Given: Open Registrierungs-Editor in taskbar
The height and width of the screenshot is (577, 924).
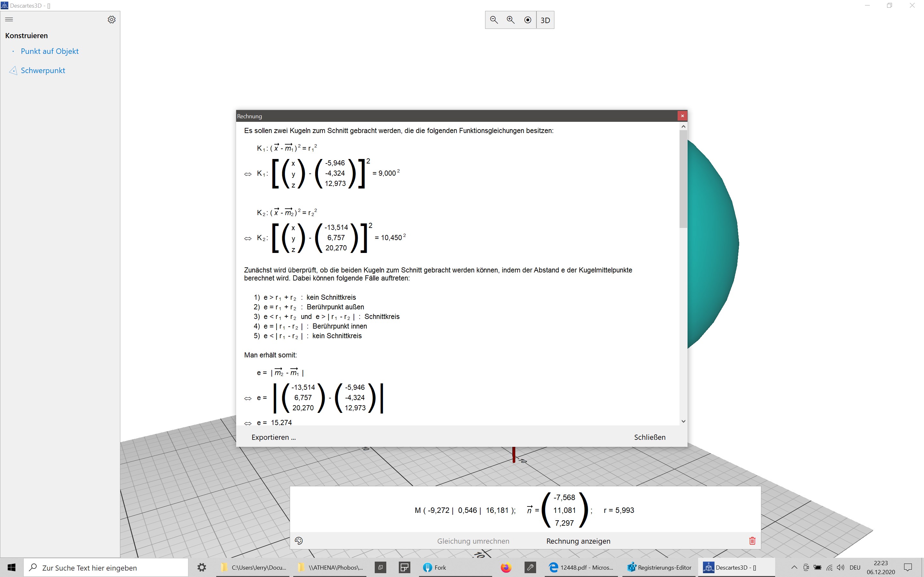Looking at the screenshot, I should pos(659,567).
